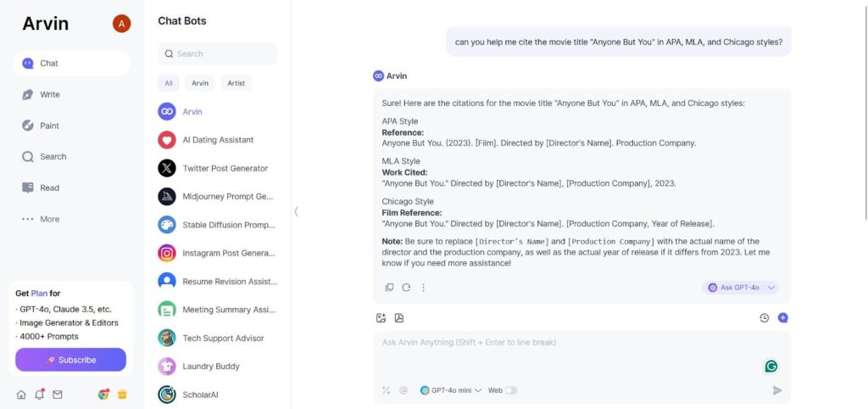Toggle the Web switch
868x409 pixels.
coord(511,390)
